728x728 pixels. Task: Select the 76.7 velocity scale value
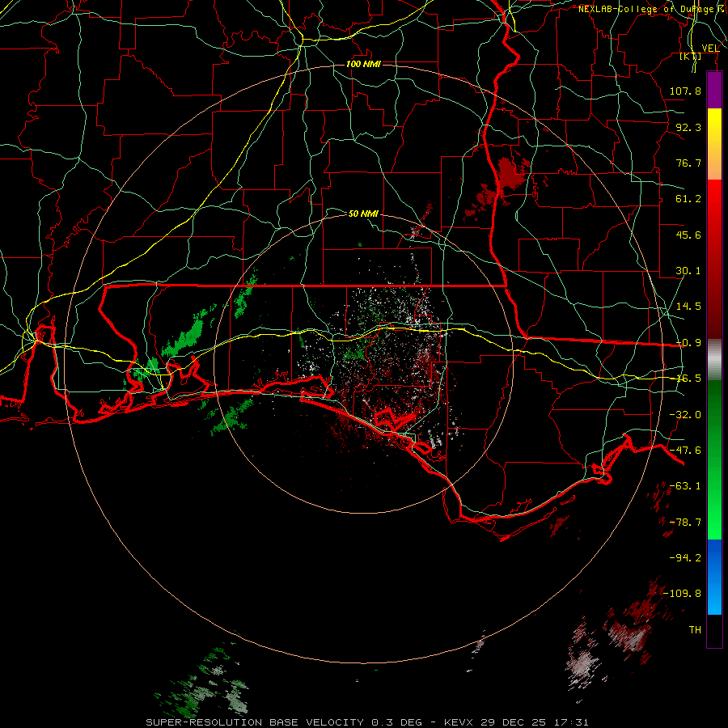click(688, 163)
